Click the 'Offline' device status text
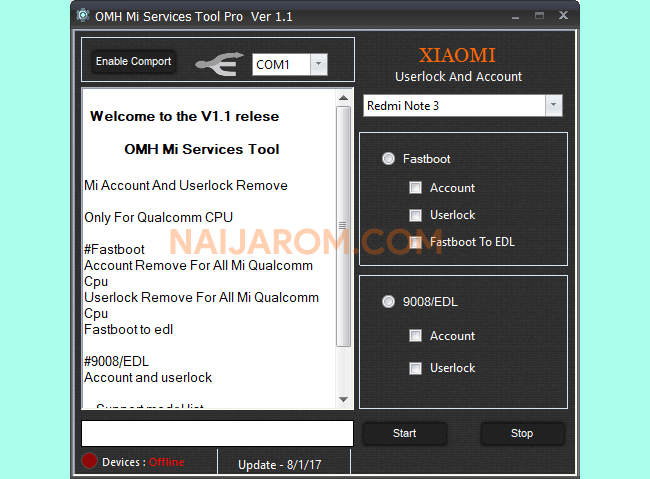Viewport: 650px width, 479px height. (x=167, y=462)
